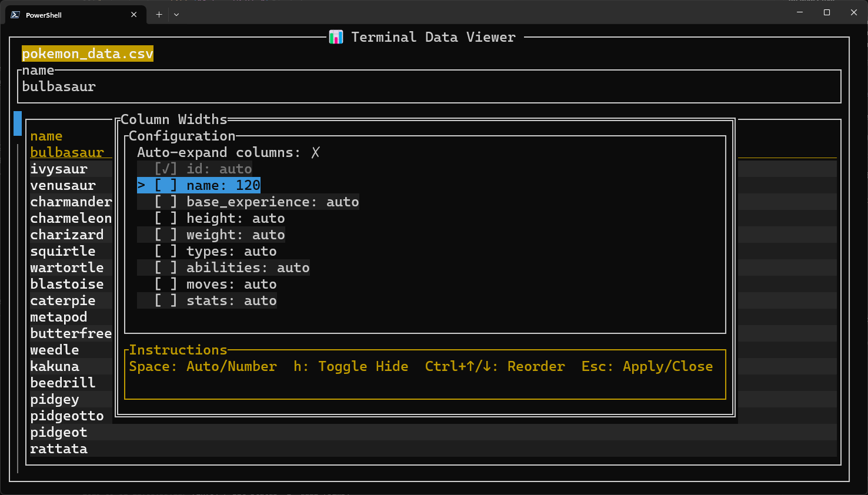Click the 'abilities: auto' label
Screen dimensions: 868x495
coord(248,268)
